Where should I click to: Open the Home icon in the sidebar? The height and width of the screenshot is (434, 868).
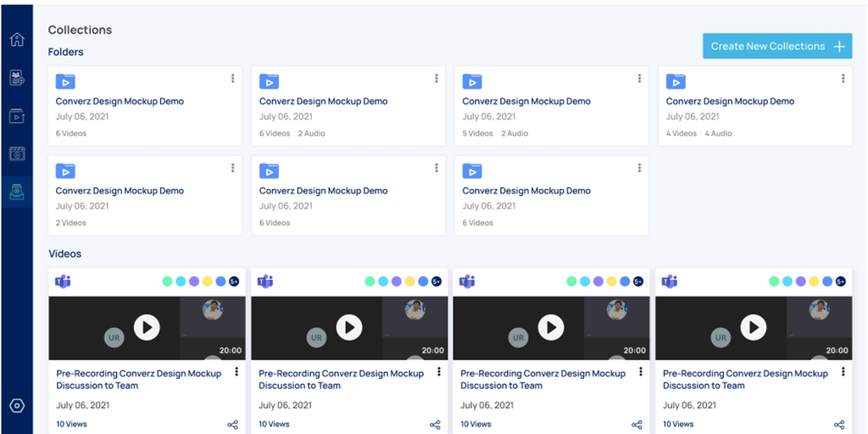[x=17, y=40]
